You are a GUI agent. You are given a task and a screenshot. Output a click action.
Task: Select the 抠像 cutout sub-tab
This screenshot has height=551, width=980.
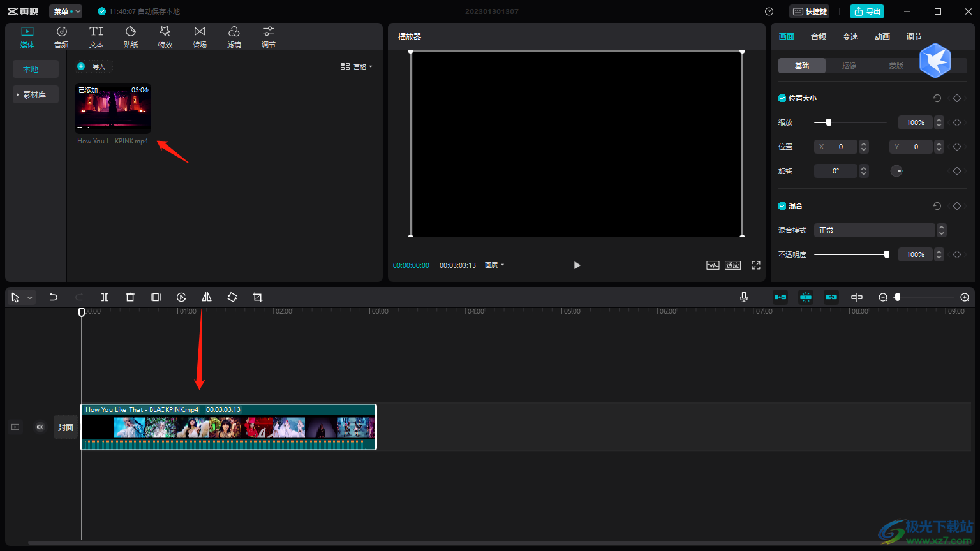tap(849, 66)
